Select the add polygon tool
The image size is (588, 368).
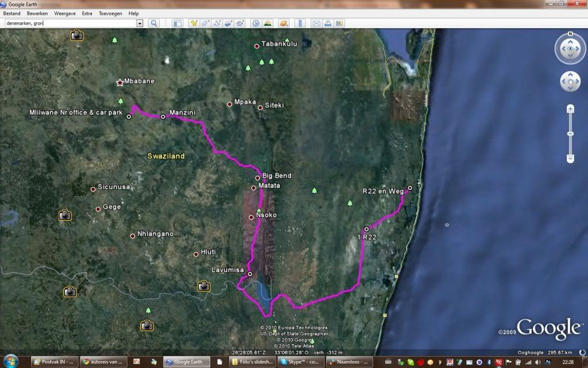click(206, 24)
